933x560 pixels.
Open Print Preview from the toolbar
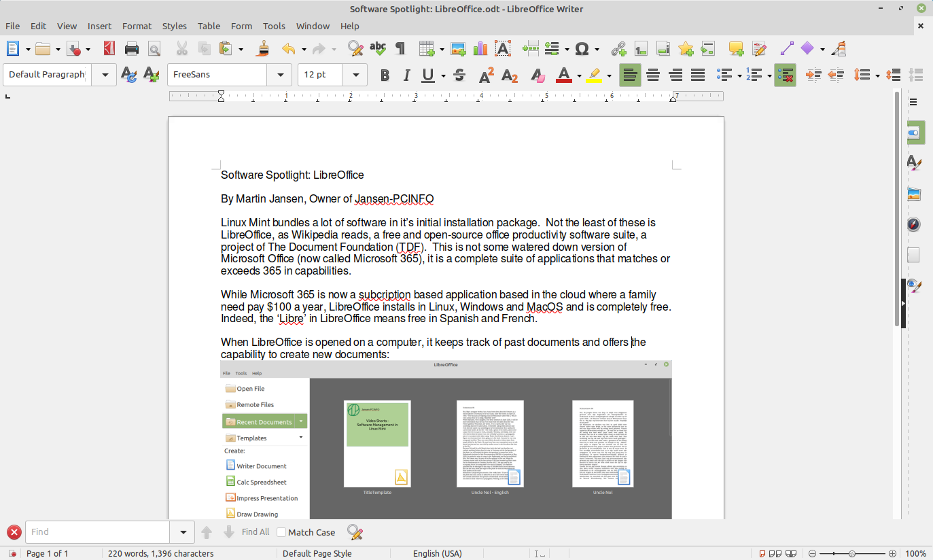pos(154,48)
